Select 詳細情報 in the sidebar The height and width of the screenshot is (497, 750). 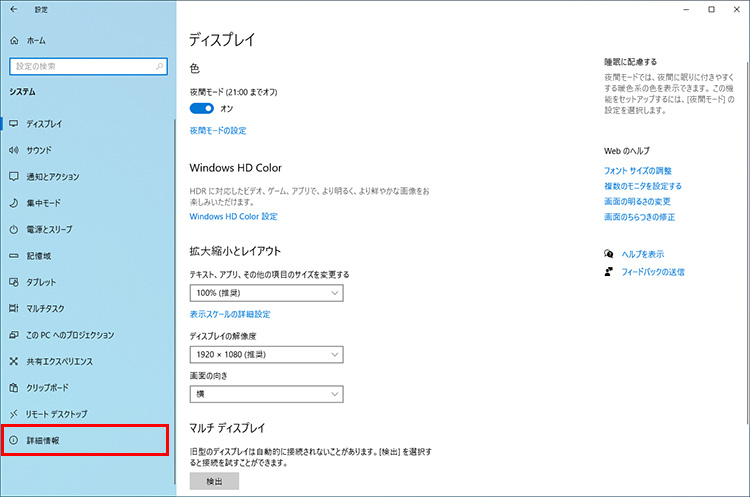pyautogui.click(x=85, y=440)
